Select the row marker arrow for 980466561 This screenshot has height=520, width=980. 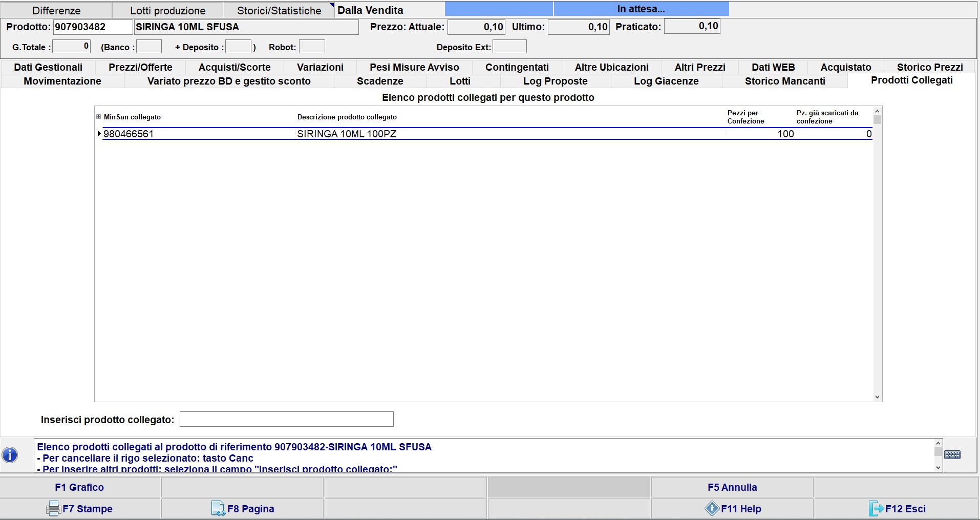click(99, 134)
